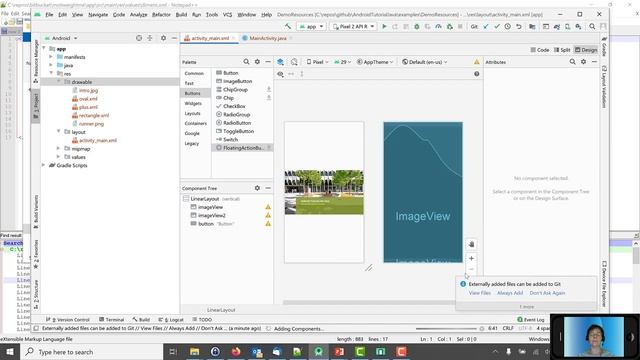Search attributes with magnifier icon
The height and width of the screenshot is (360, 640).
coord(572,62)
